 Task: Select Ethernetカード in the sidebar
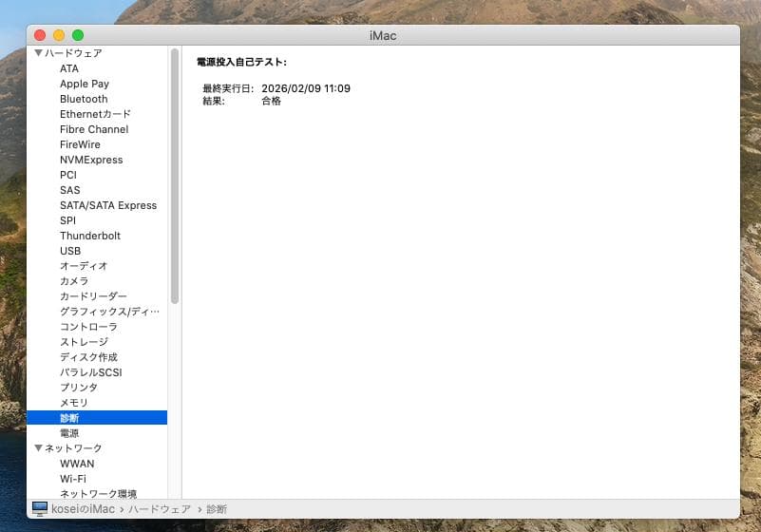[x=95, y=114]
